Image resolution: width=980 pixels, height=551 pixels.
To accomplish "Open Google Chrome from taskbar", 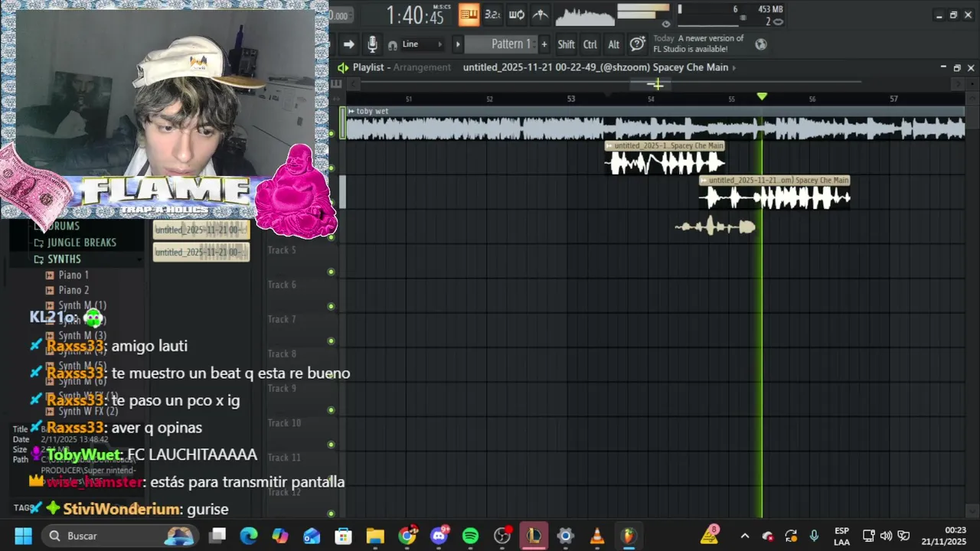I will 407,536.
